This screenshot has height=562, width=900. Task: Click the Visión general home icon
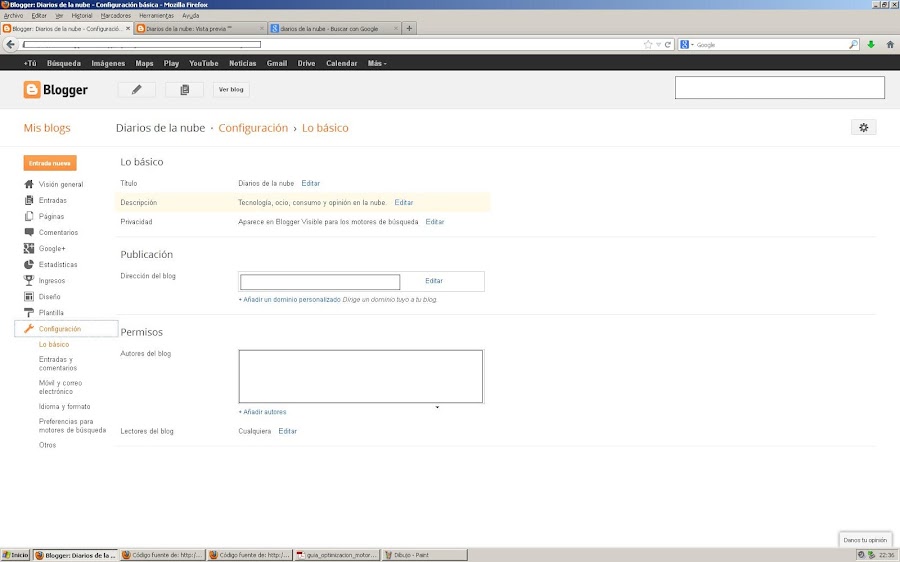[x=29, y=184]
